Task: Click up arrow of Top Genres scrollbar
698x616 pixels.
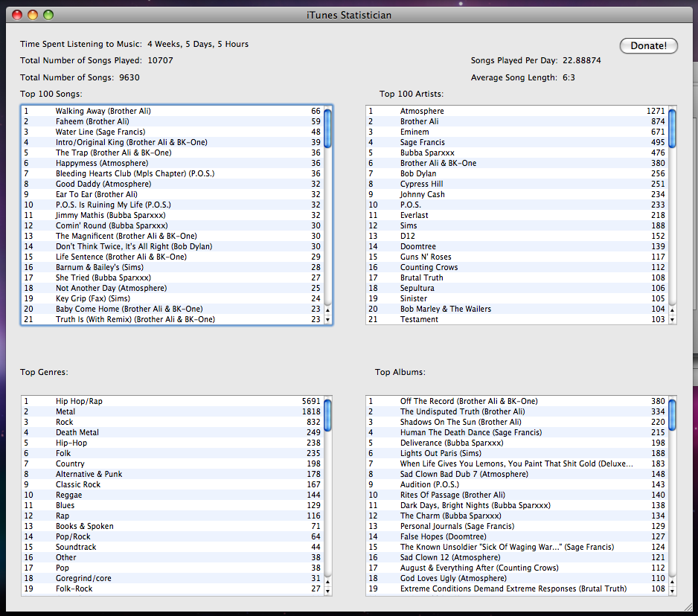Action: [x=328, y=582]
